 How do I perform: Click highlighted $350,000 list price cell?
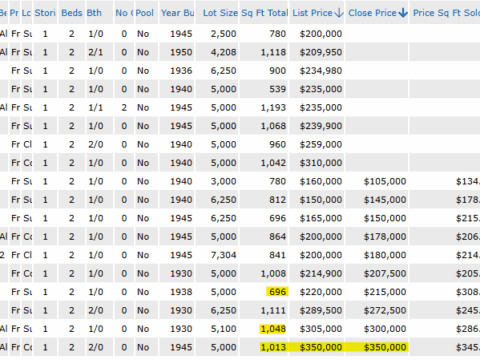click(317, 347)
